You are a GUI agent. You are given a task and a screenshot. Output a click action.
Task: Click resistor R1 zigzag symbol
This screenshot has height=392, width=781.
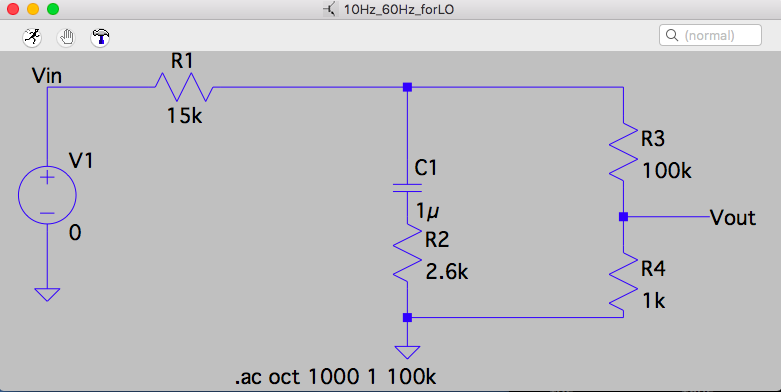[184, 87]
